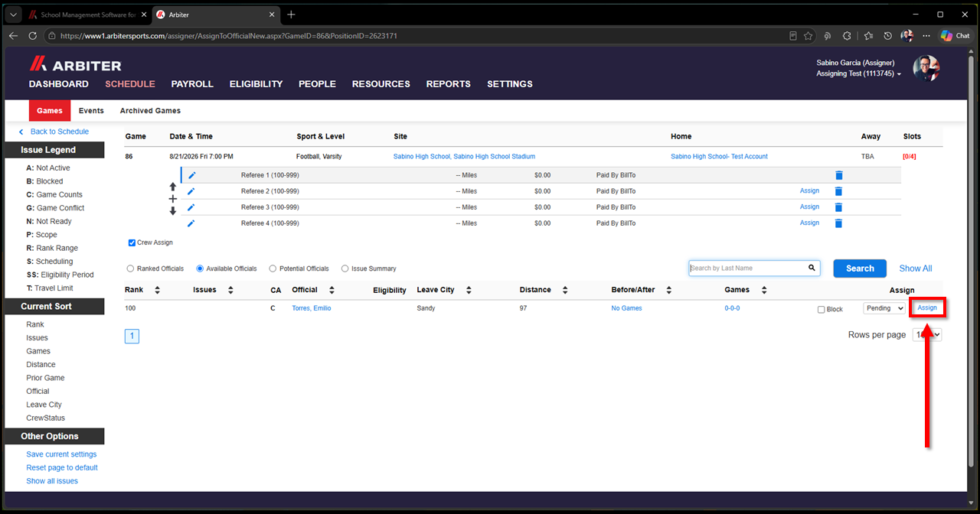Viewport: 980px width, 514px height.
Task: Go back using the browser back arrow
Action: 13,36
